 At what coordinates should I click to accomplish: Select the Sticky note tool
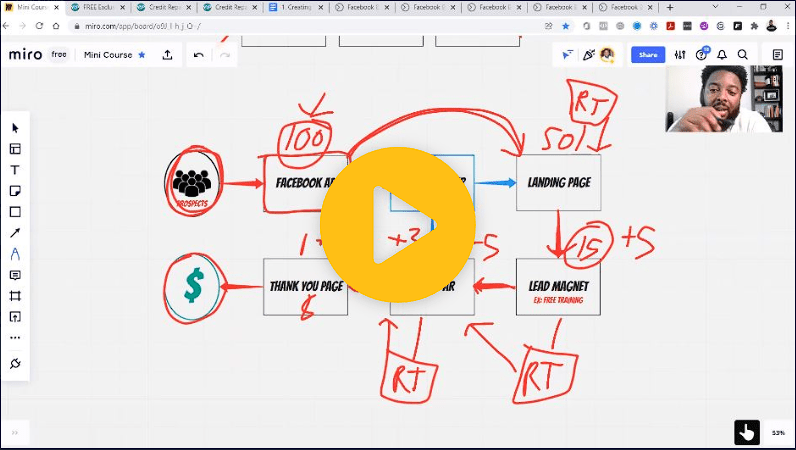pyautogui.click(x=15, y=191)
